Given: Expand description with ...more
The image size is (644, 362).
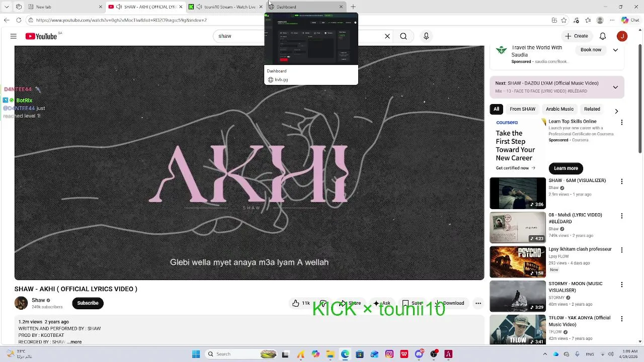Looking at the screenshot, I should pos(74,342).
